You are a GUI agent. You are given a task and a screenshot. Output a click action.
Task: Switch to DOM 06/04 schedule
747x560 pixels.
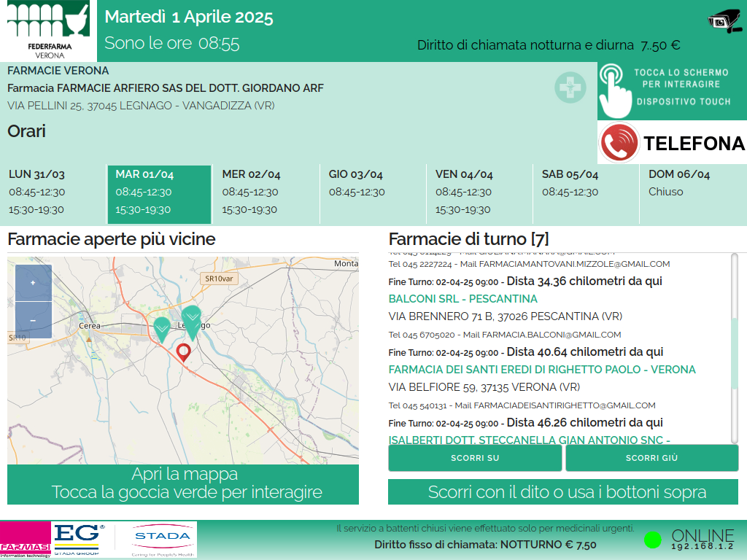tap(692, 192)
